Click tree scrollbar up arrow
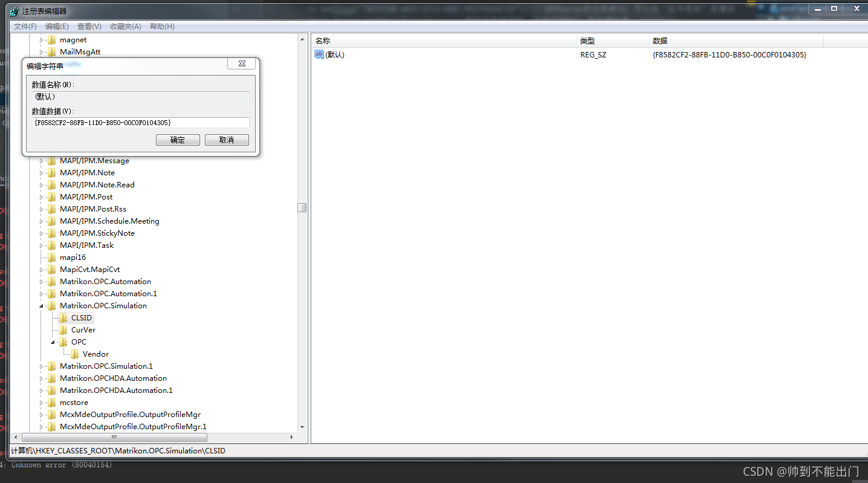Image resolution: width=868 pixels, height=483 pixels. 302,39
